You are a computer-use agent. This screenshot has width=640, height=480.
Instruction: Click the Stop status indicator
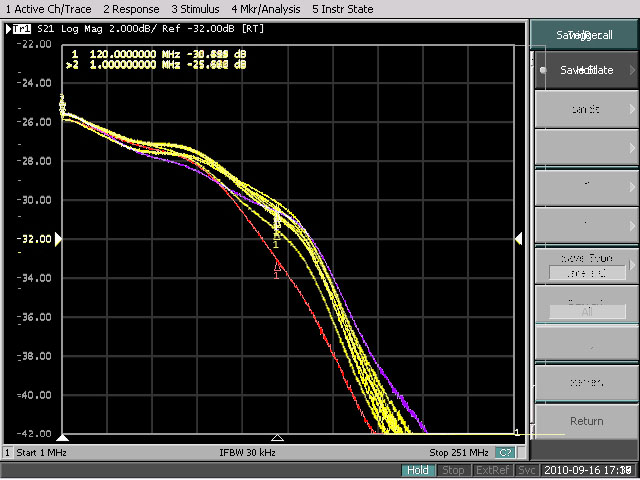[x=453, y=470]
